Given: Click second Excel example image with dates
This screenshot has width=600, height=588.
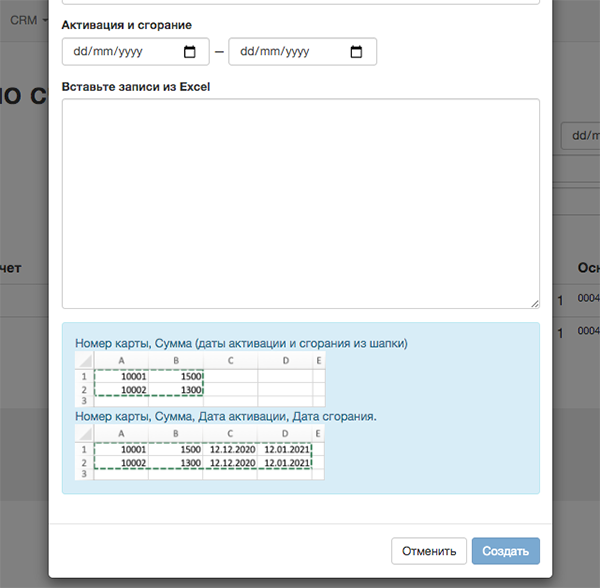Looking at the screenshot, I should tap(200, 452).
